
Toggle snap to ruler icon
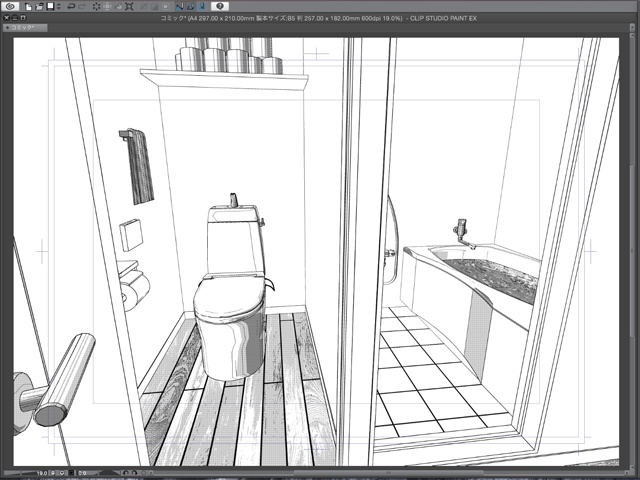178,7
